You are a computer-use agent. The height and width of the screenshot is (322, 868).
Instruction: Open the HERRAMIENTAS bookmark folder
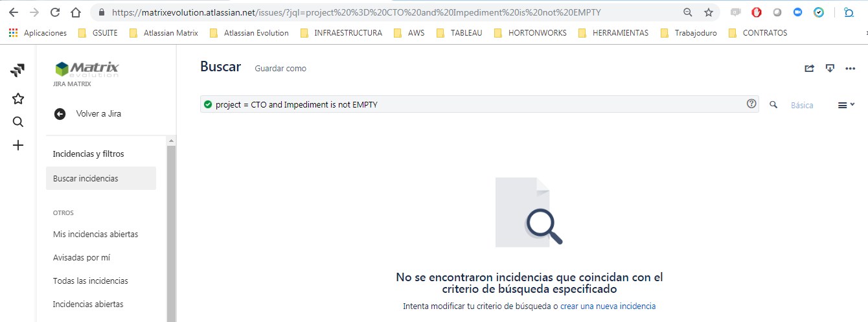pos(613,33)
